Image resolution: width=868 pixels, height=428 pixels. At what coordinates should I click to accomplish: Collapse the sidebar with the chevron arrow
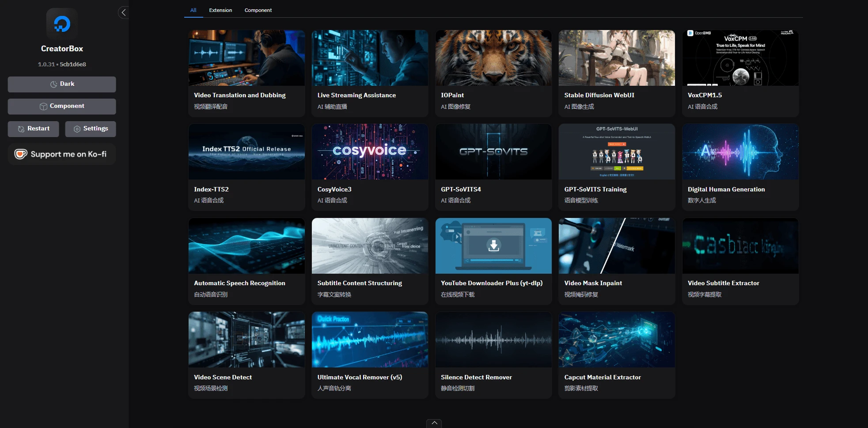pos(124,12)
